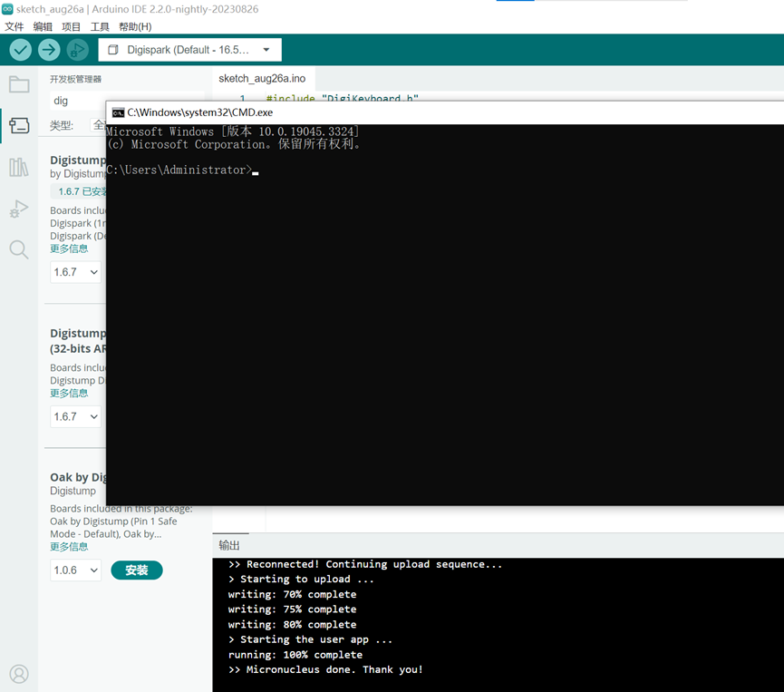The height and width of the screenshot is (692, 784).
Task: Select the sketch_aug26a.ino editor tab
Action: (262, 79)
